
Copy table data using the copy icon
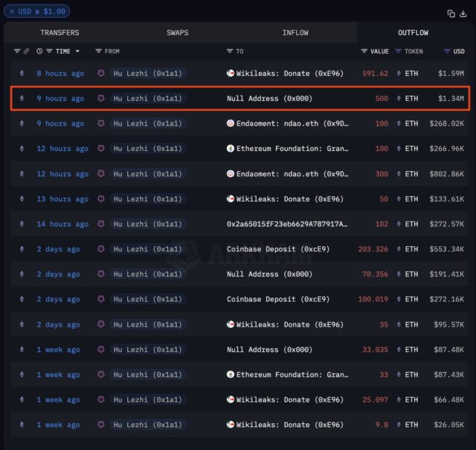coord(451,13)
